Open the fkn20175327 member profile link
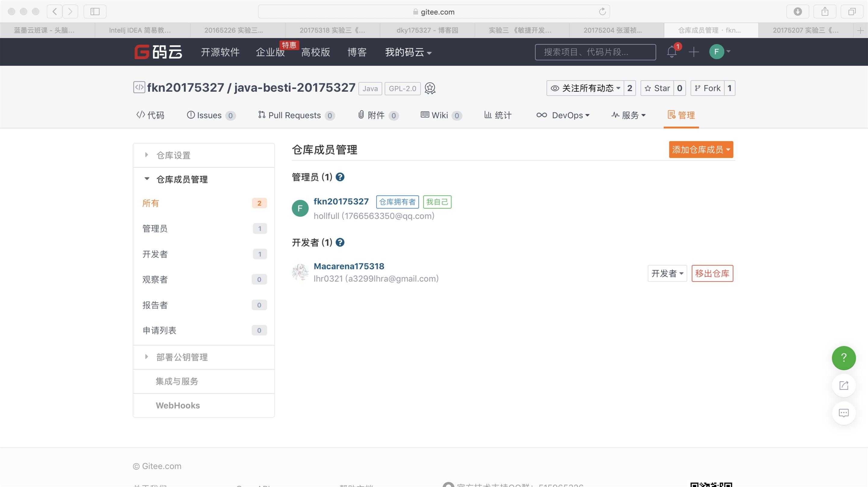 point(341,201)
